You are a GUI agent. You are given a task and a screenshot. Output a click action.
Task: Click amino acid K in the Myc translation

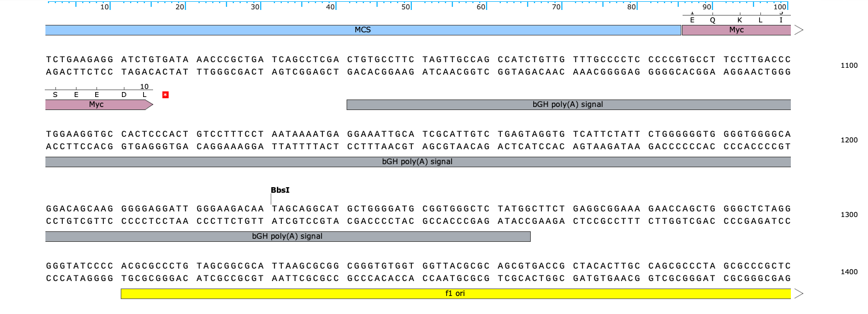point(740,20)
